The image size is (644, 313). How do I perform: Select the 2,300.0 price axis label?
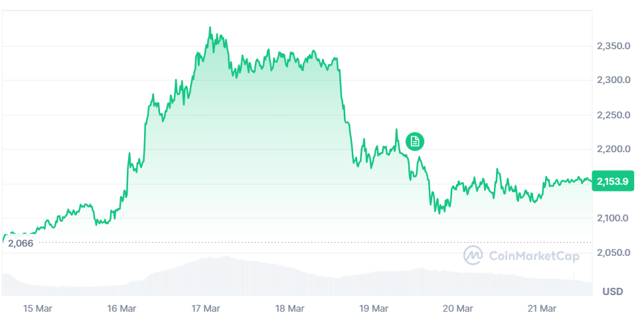613,80
